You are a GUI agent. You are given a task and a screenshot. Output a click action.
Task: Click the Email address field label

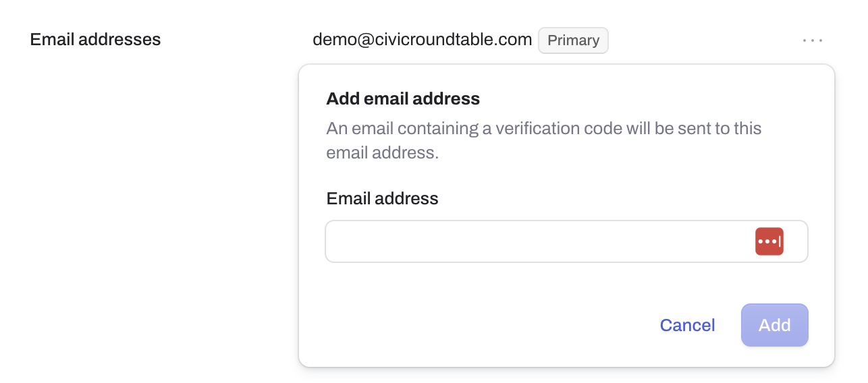382,198
